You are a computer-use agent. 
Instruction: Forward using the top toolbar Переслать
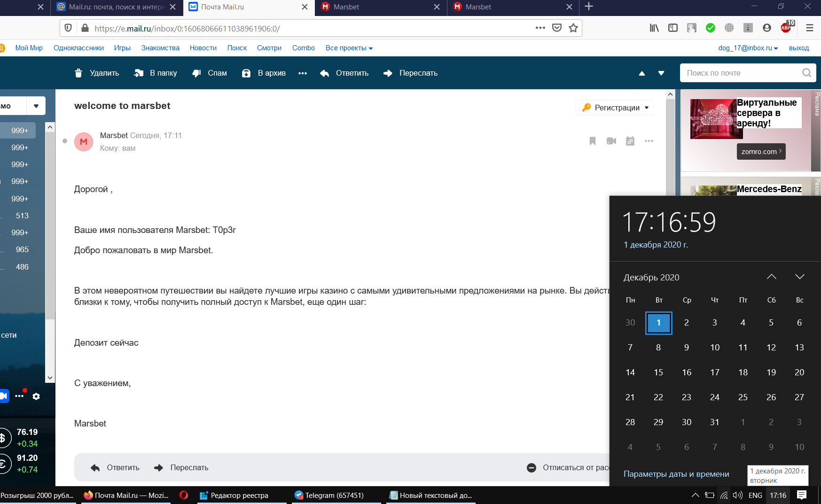411,73
